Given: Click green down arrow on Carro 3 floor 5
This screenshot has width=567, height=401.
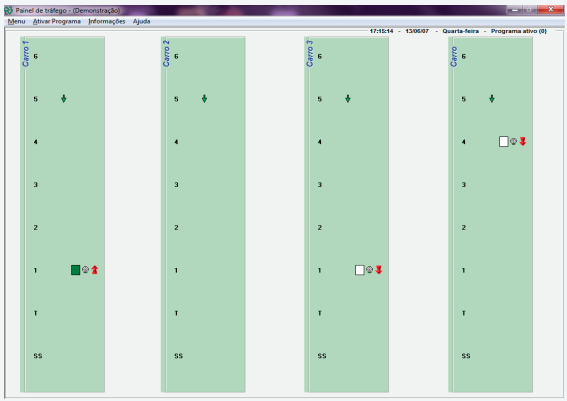Looking at the screenshot, I should pyautogui.click(x=348, y=98).
